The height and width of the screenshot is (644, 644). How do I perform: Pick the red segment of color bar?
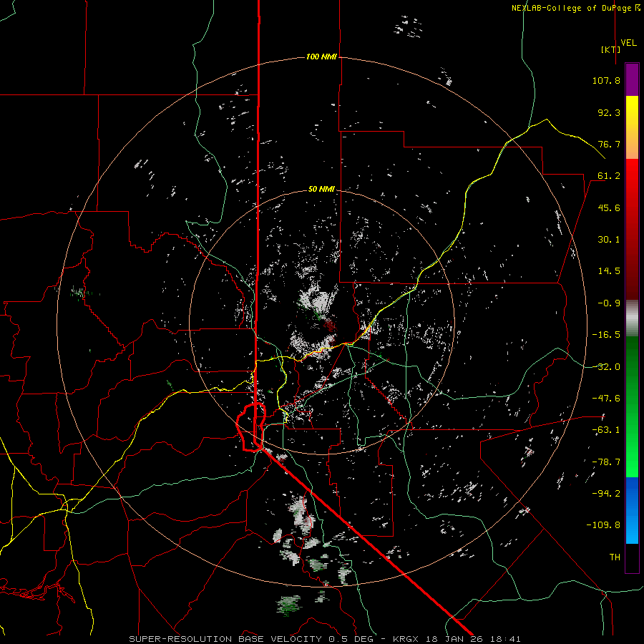(x=632, y=229)
